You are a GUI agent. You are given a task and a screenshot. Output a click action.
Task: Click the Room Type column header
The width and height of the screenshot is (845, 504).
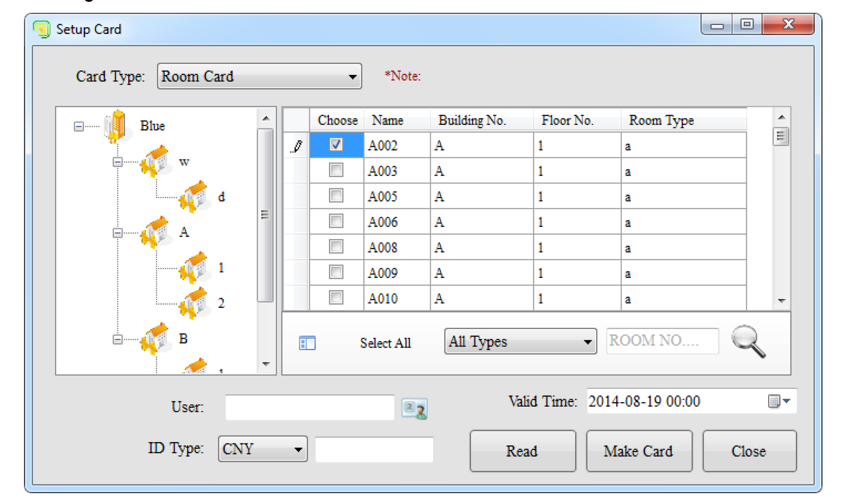point(661,120)
